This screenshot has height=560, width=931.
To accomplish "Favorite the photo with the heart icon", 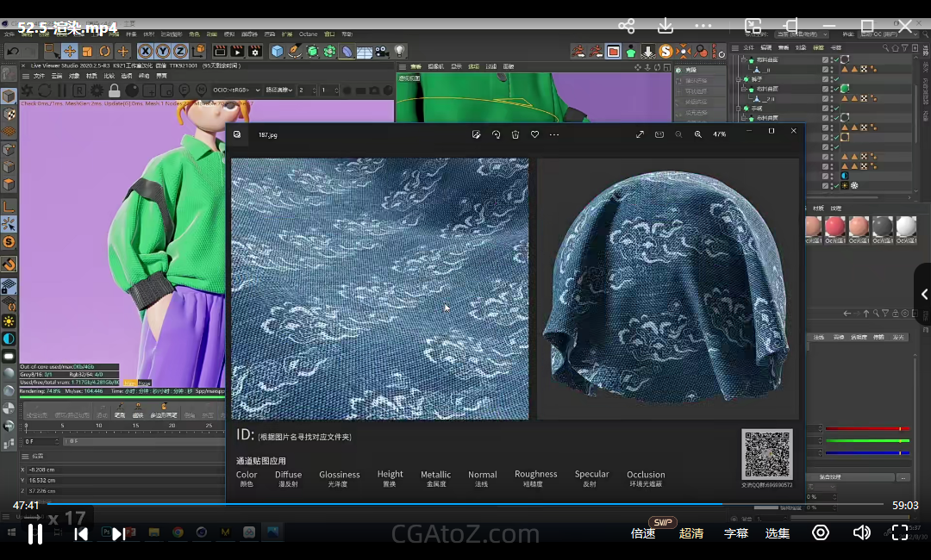I will pos(534,134).
